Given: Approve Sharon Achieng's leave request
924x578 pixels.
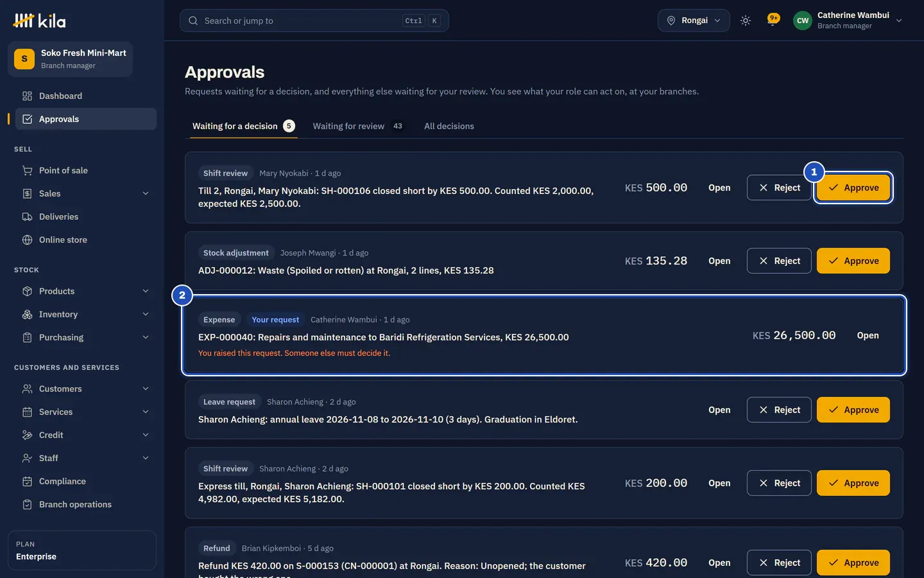Looking at the screenshot, I should pyautogui.click(x=853, y=410).
